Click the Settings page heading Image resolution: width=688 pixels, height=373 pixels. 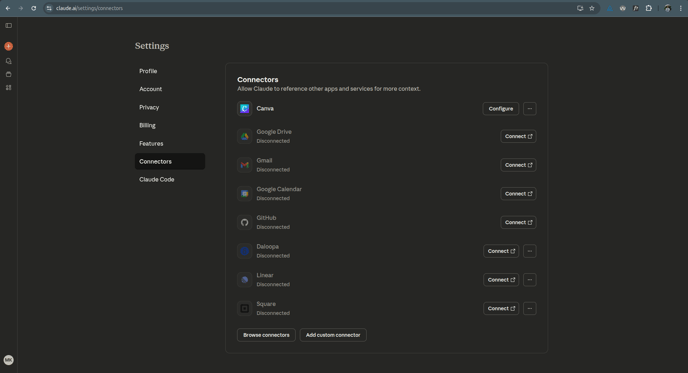tap(152, 46)
